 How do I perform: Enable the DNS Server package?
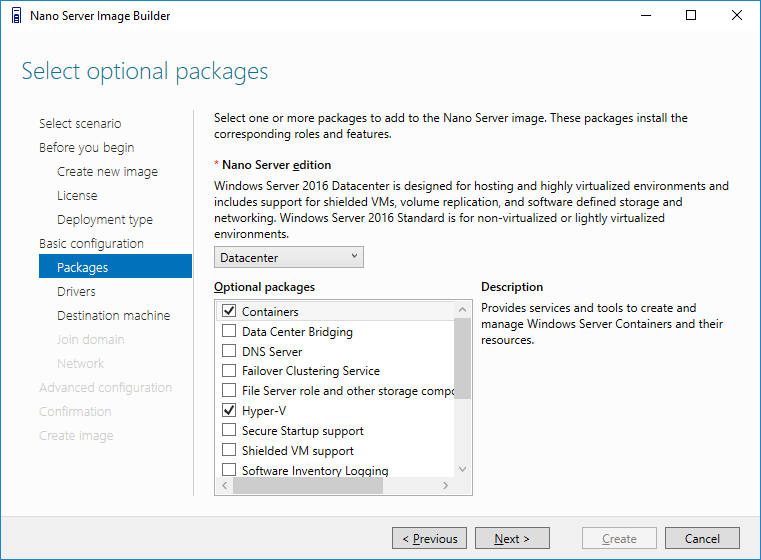(229, 350)
